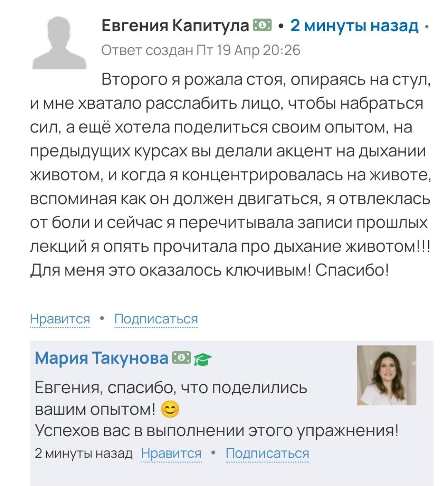Like Мария's reply with Нравится
This screenshot has height=486, width=448.
coord(171,453)
